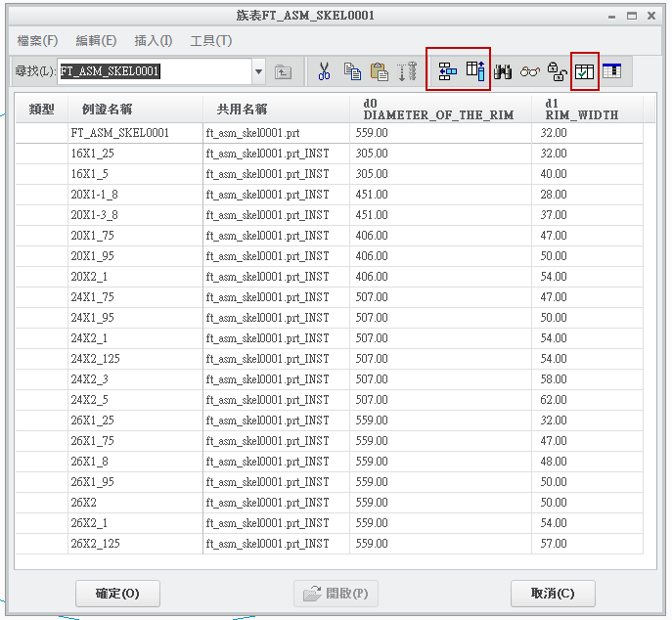Click the Paste clipboard icon
This screenshot has width=672, height=620.
click(x=380, y=71)
